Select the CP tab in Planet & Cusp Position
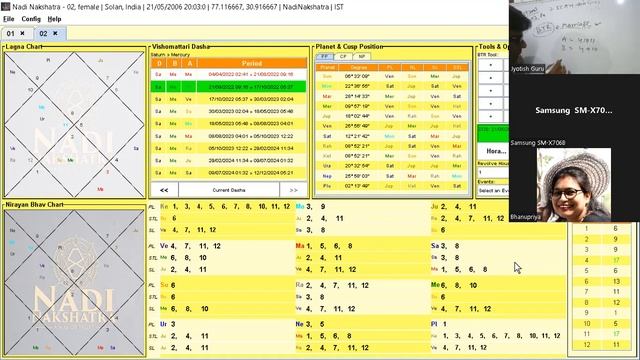This screenshot has width=640, height=360. click(343, 56)
